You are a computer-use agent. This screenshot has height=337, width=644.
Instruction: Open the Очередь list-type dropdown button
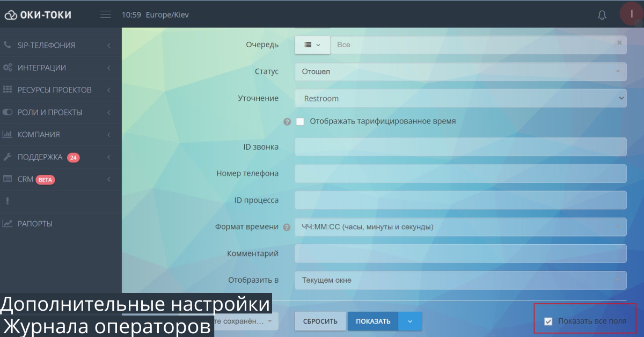click(x=312, y=45)
